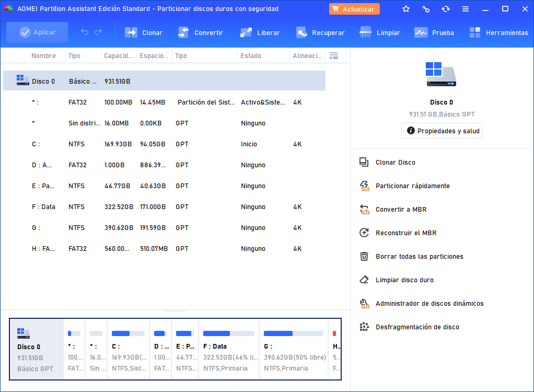Select the Convertir toolbar icon
The width and height of the screenshot is (534, 392).
coord(201,32)
